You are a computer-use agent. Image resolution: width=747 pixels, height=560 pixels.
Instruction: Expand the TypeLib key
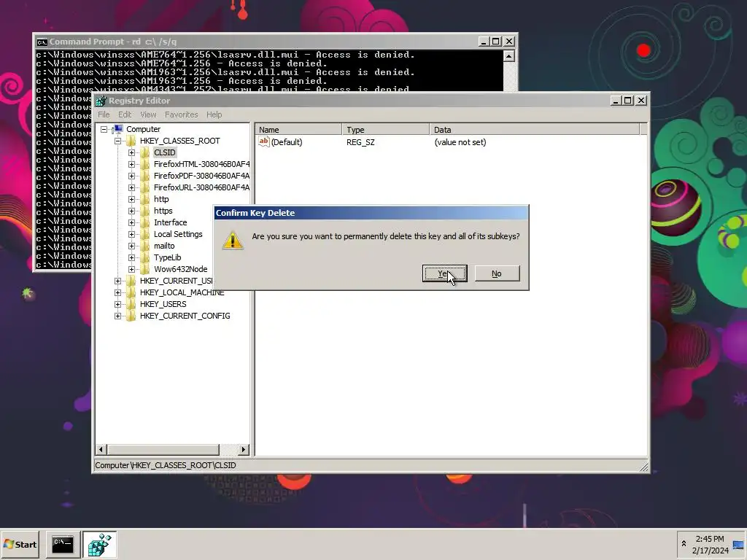pyautogui.click(x=131, y=257)
